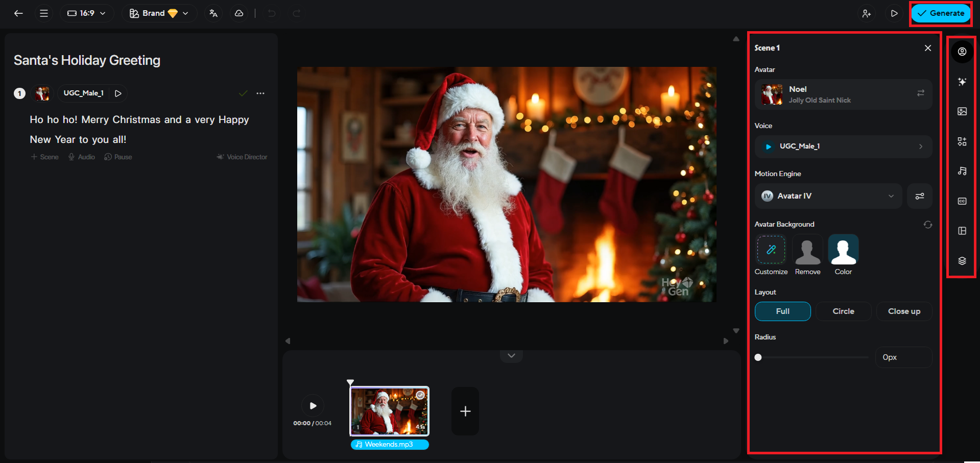The height and width of the screenshot is (463, 980).
Task: Reset the Avatar Background
Action: [928, 225]
